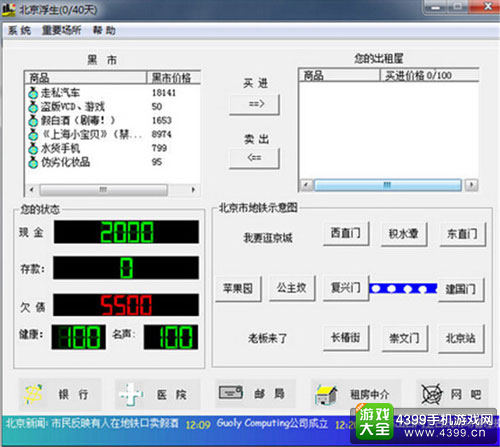500x447 pixels.
Task: Click rental room list blue scrollbar thumb
Action: [x=388, y=185]
